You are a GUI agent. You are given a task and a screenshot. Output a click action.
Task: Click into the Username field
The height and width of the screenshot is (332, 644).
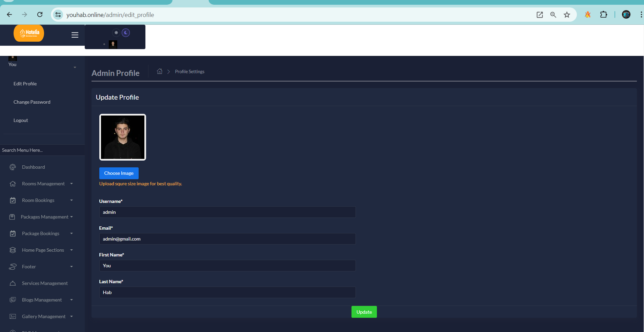[x=227, y=212]
